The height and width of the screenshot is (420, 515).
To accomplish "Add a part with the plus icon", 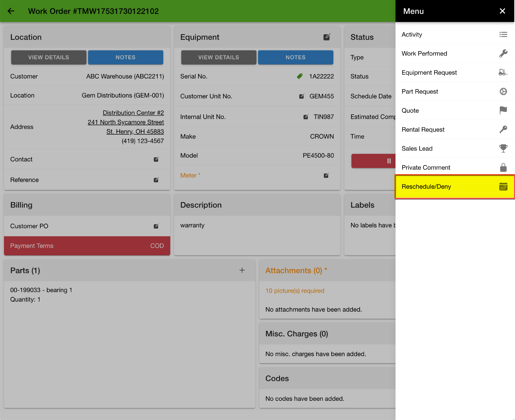I will pyautogui.click(x=242, y=270).
